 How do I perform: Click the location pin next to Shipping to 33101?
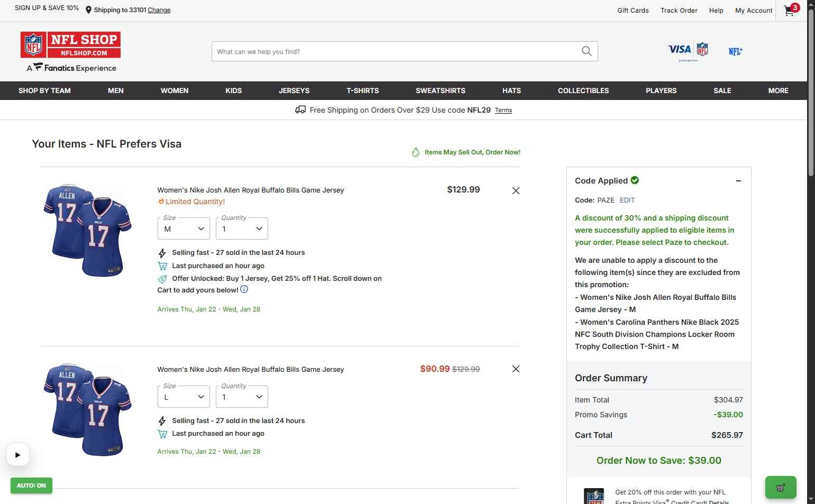pyautogui.click(x=88, y=10)
